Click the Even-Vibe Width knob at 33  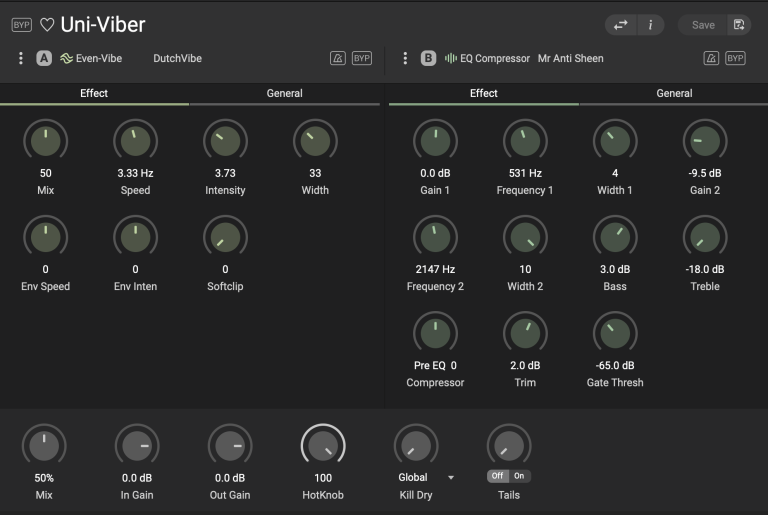(x=315, y=141)
